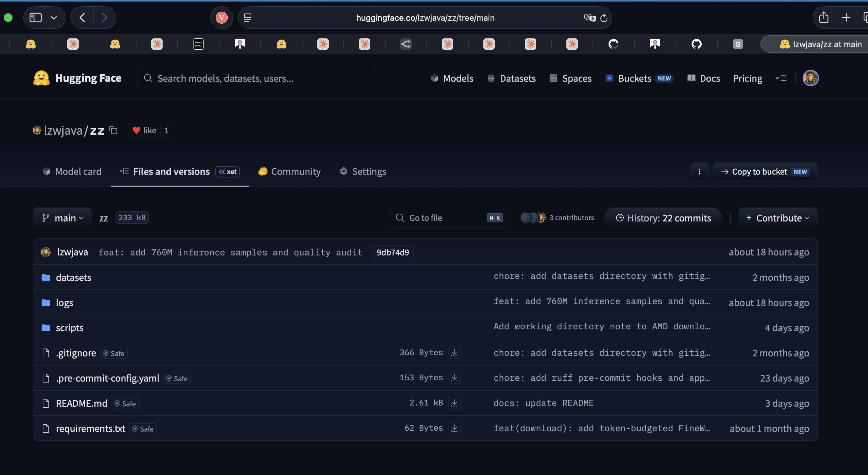Click the Copy to bucket button

coord(765,171)
